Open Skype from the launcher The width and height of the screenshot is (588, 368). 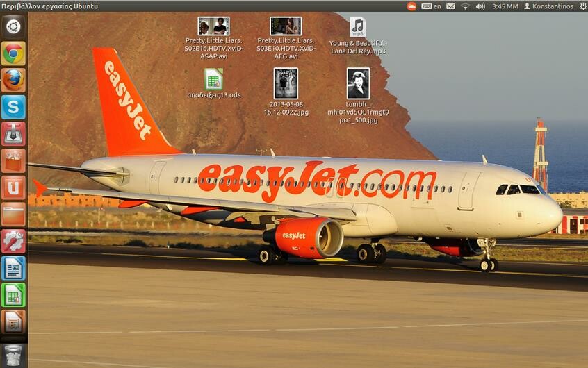(x=13, y=107)
